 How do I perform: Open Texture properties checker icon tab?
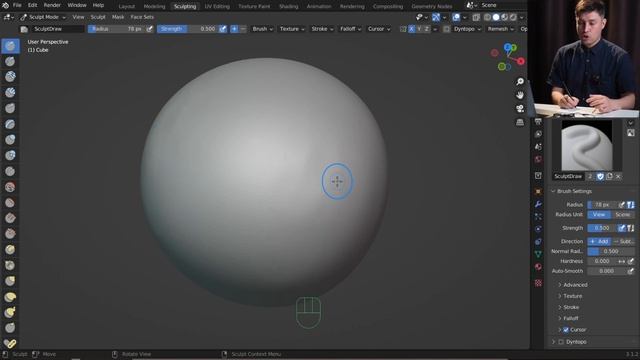point(538,283)
